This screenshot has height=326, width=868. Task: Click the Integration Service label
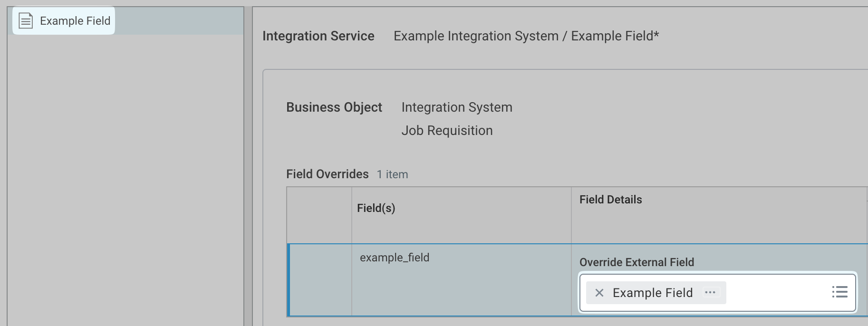(318, 36)
